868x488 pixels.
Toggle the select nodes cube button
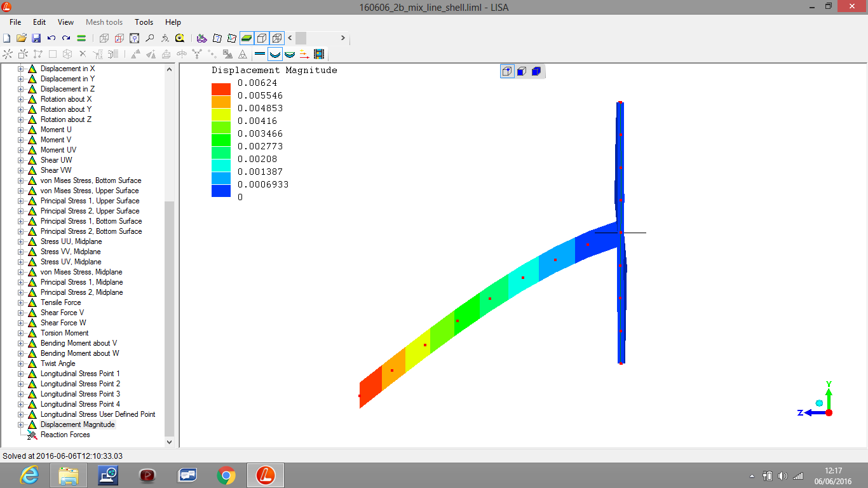(x=507, y=71)
